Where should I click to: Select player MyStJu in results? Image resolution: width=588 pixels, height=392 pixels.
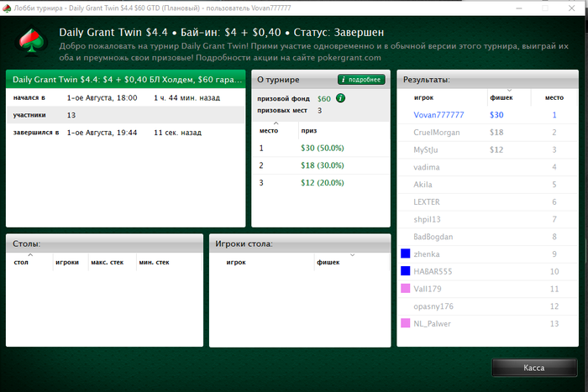[x=487, y=150]
